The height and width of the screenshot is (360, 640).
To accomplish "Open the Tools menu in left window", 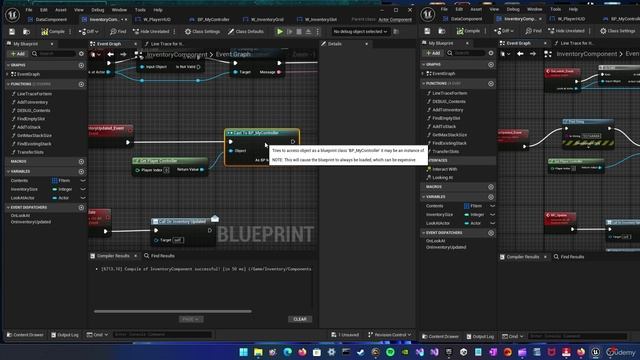I will 140,10.
